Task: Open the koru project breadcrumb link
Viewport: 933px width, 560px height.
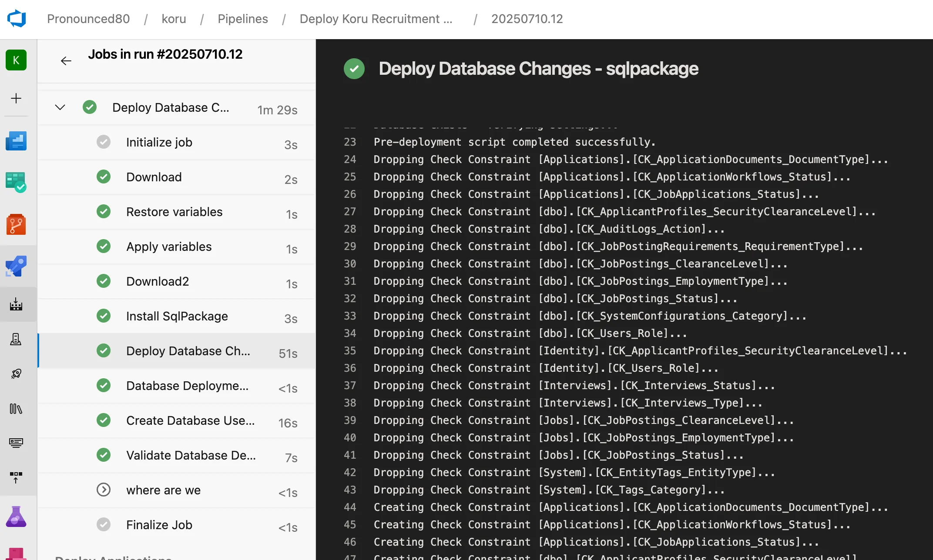Action: click(174, 19)
